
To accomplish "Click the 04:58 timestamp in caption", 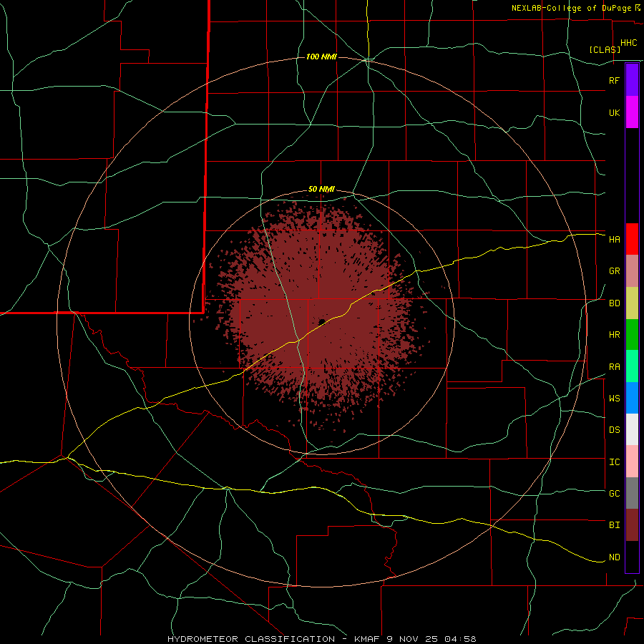I will point(459,639).
